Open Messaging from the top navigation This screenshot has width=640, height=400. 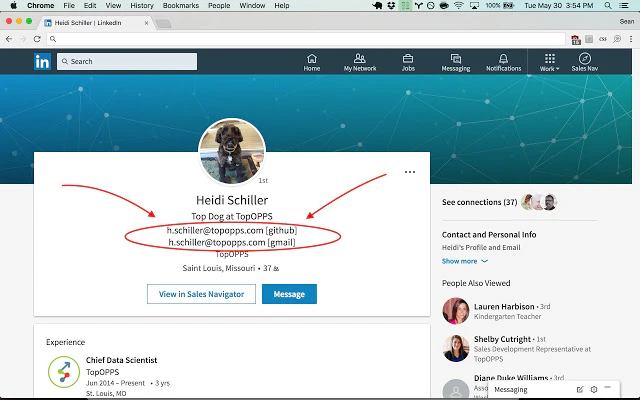(x=456, y=62)
